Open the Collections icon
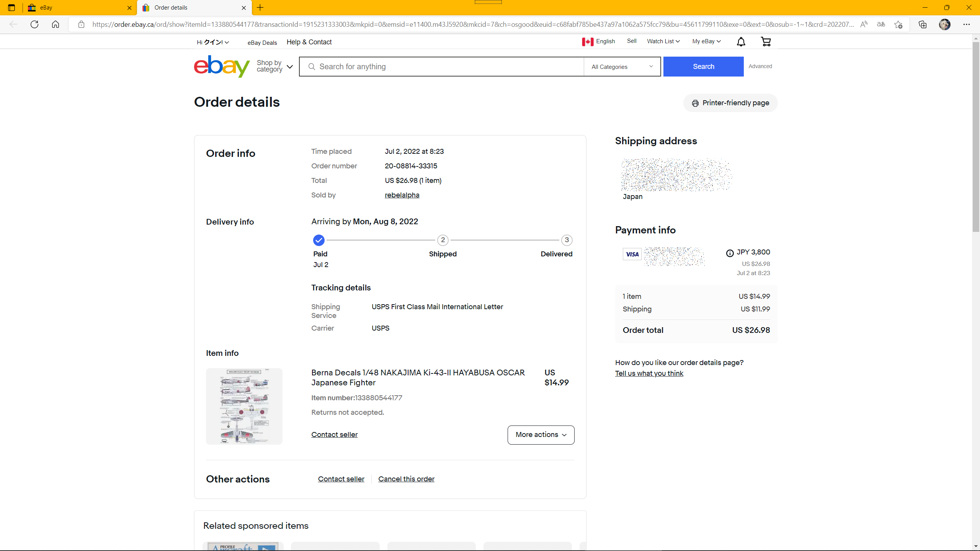 pyautogui.click(x=923, y=24)
